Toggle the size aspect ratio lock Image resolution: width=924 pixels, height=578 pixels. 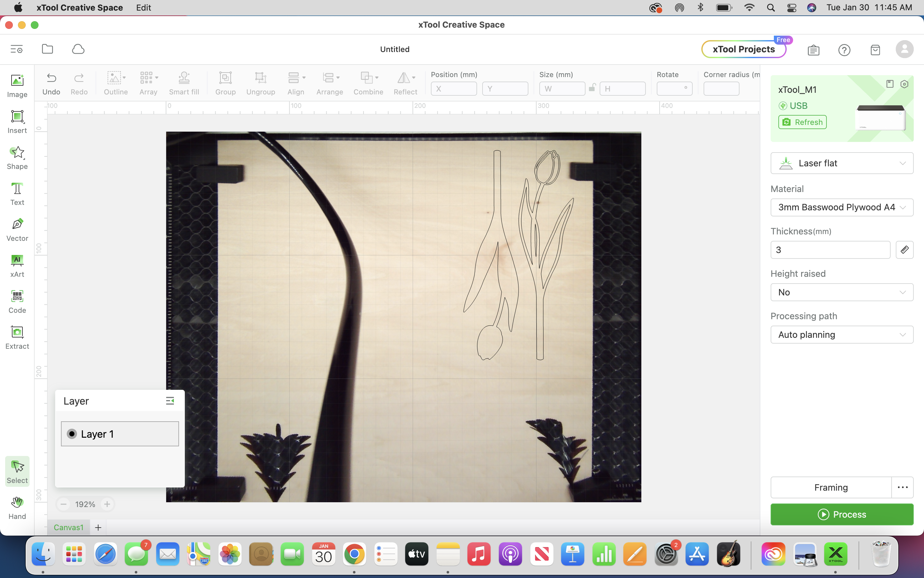(592, 88)
